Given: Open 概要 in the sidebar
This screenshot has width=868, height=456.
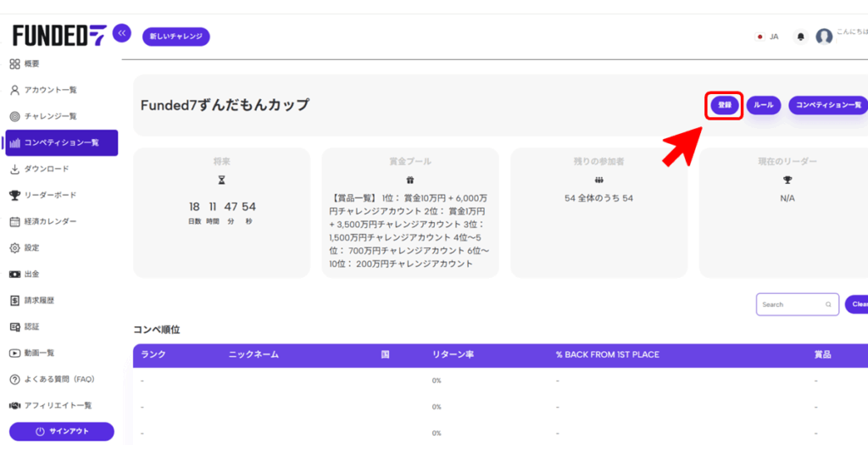Looking at the screenshot, I should (31, 64).
